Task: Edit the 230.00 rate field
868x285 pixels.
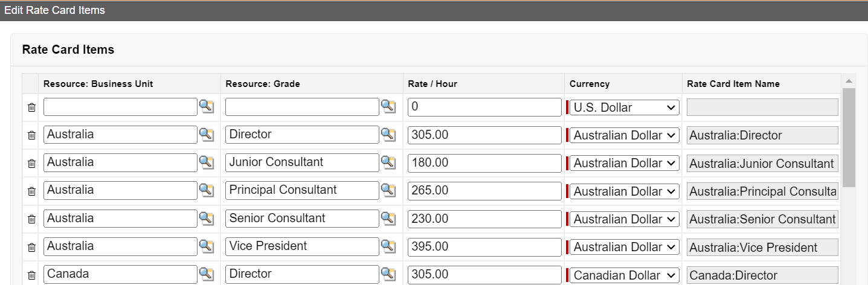Action: (484, 219)
